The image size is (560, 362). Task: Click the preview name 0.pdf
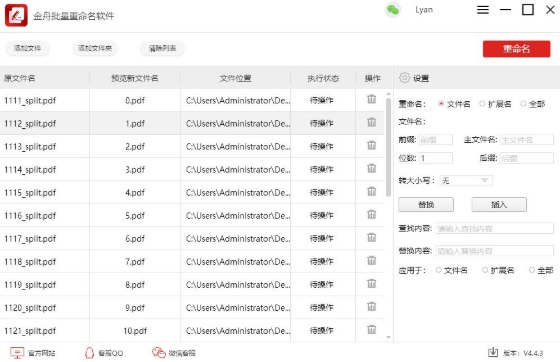pos(135,100)
